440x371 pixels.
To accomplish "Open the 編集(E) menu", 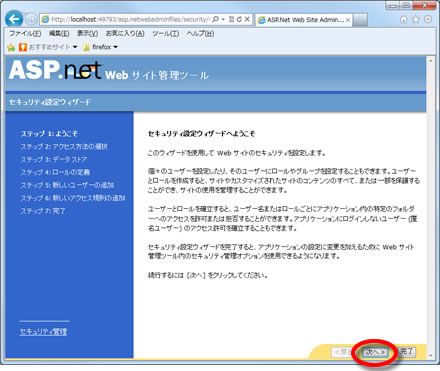I will pyautogui.click(x=59, y=34).
